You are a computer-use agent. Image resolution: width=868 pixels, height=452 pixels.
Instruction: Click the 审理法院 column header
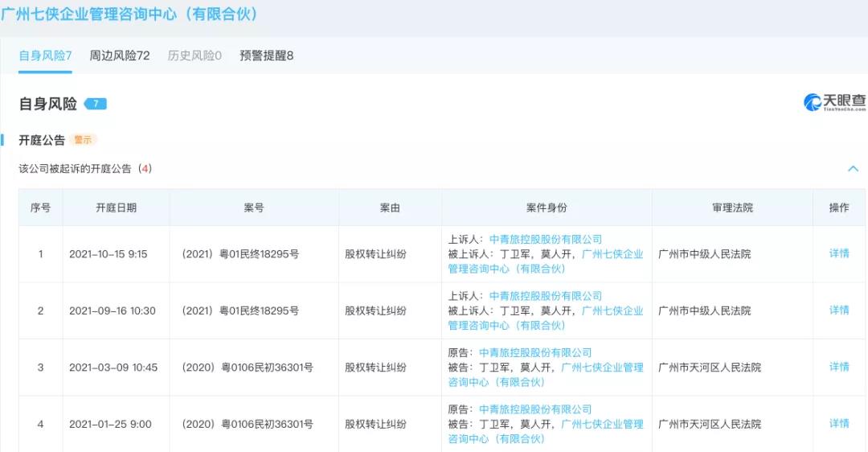pyautogui.click(x=732, y=208)
